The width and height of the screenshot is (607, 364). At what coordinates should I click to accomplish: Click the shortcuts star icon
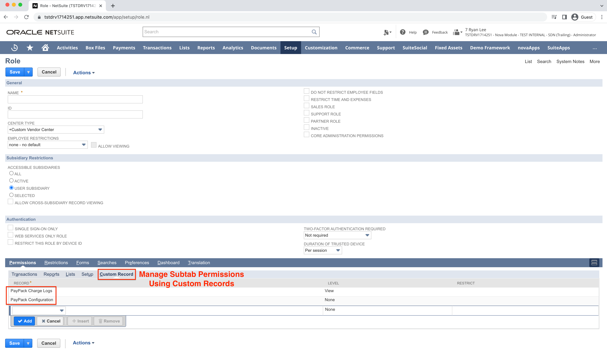(x=30, y=48)
